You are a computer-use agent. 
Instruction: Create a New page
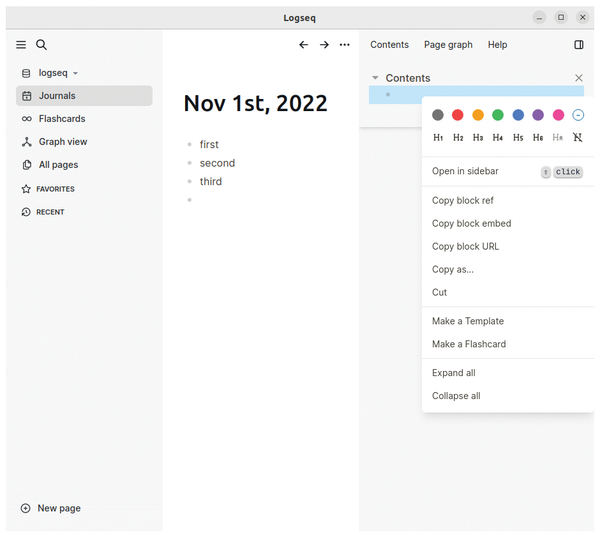tap(51, 508)
